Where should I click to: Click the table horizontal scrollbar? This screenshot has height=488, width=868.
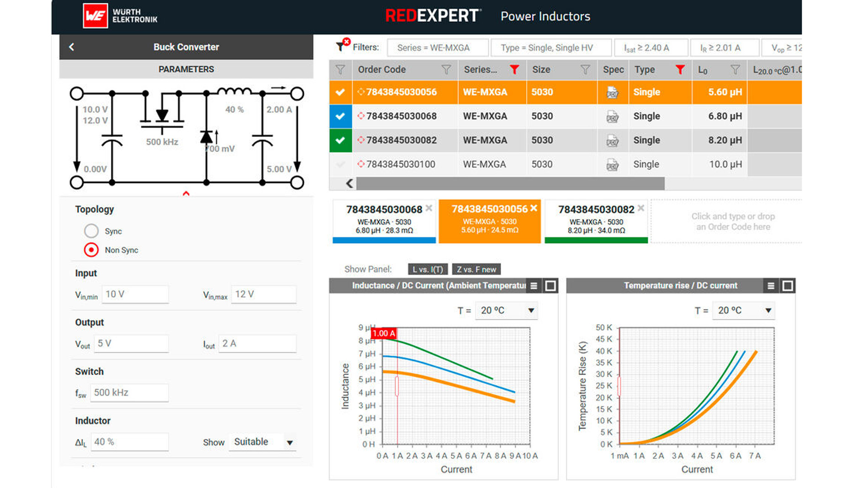tap(510, 184)
